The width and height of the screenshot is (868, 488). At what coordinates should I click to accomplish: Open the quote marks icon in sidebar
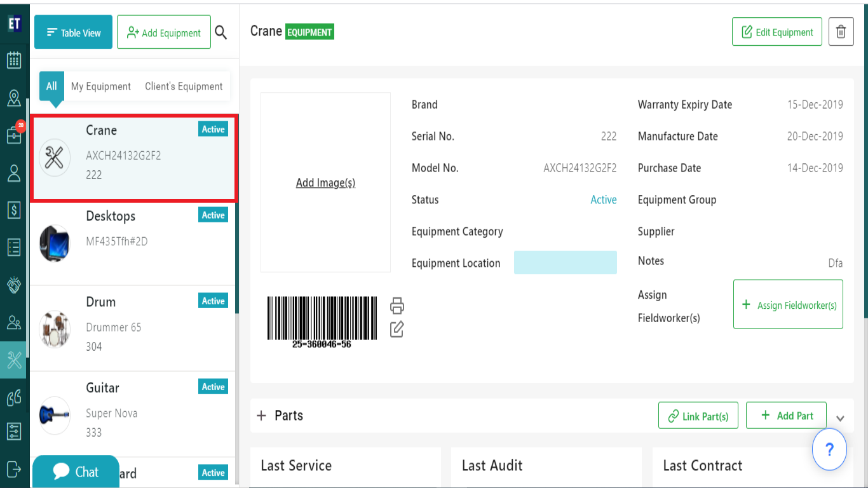(x=14, y=398)
